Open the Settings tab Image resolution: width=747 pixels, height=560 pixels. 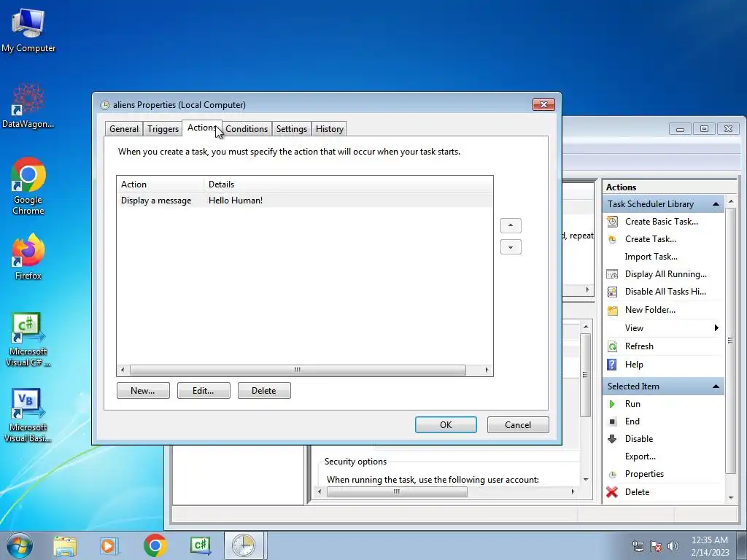292,129
